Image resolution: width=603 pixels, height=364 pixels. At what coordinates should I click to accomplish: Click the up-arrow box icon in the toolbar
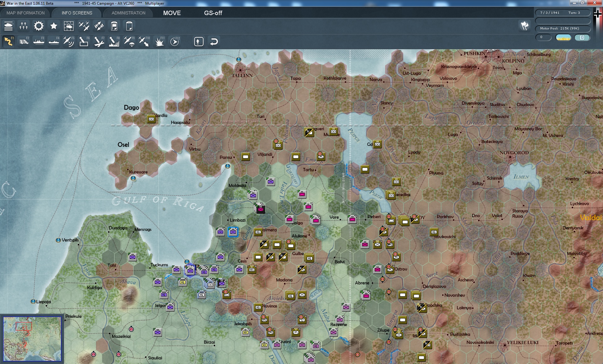pos(198,41)
